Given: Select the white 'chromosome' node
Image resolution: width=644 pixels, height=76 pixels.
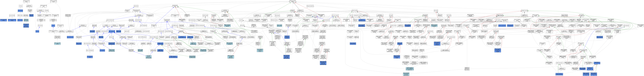Looking at the screenshot, I should pos(40,26).
